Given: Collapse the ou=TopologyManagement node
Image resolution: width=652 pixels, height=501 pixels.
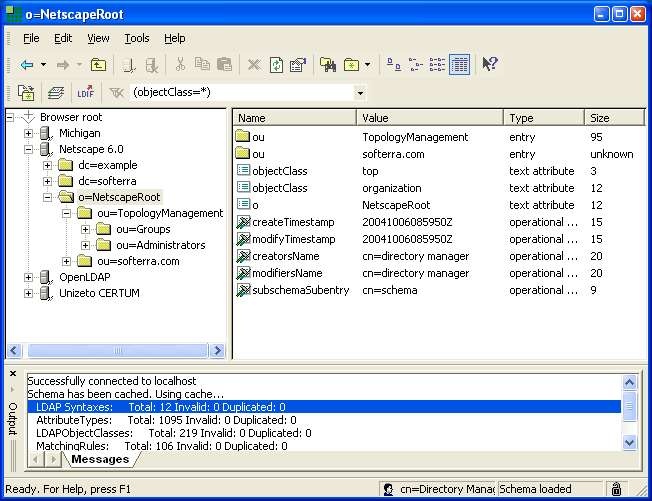Looking at the screenshot, I should (x=67, y=213).
